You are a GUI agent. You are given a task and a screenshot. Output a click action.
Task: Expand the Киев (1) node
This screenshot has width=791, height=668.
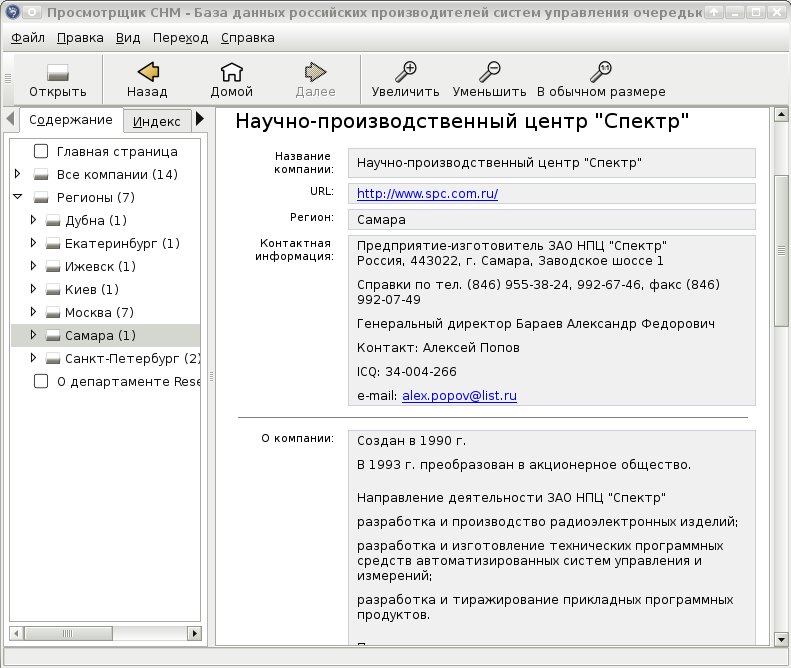click(33, 289)
